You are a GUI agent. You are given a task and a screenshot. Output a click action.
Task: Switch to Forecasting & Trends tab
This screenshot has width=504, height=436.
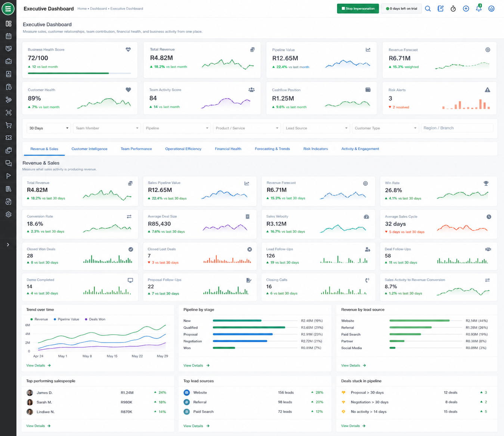[272, 149]
